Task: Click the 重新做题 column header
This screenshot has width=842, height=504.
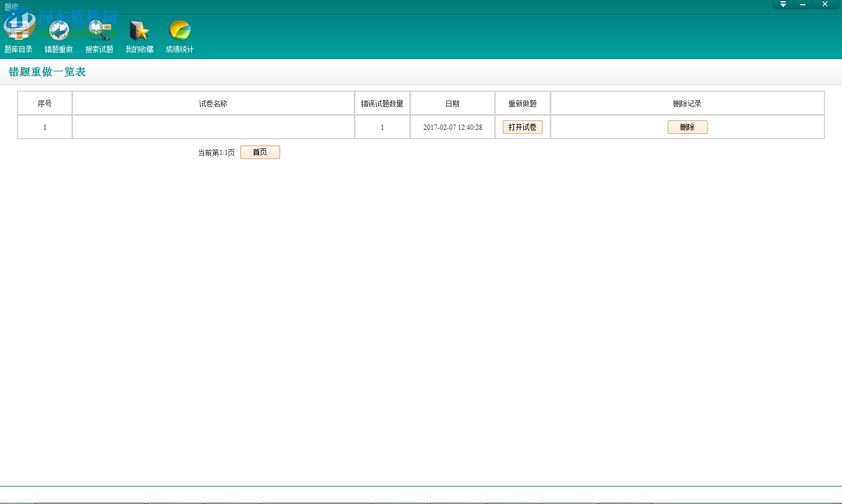Action: coord(523,103)
